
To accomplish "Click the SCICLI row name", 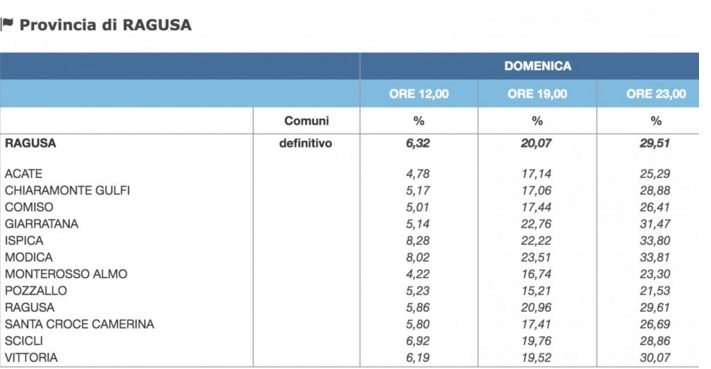I will pyautogui.click(x=24, y=341).
